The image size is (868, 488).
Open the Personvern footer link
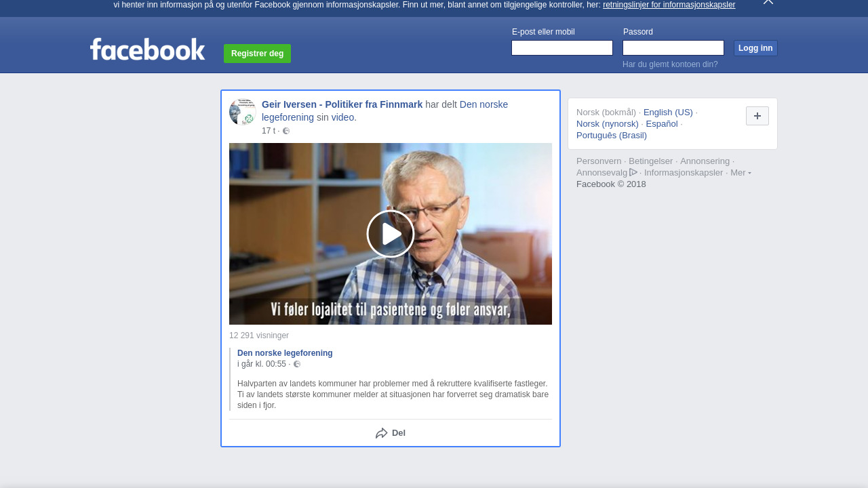pos(599,161)
